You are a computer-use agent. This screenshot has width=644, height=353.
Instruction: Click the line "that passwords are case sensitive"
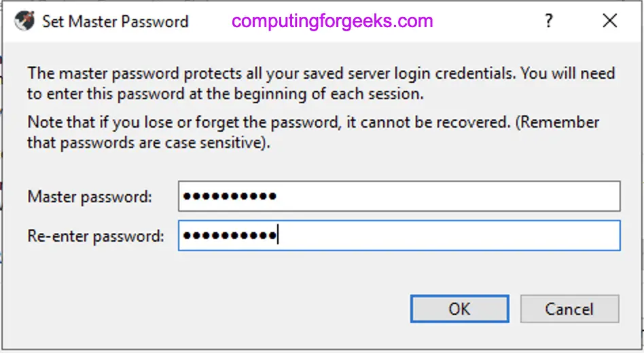point(149,143)
